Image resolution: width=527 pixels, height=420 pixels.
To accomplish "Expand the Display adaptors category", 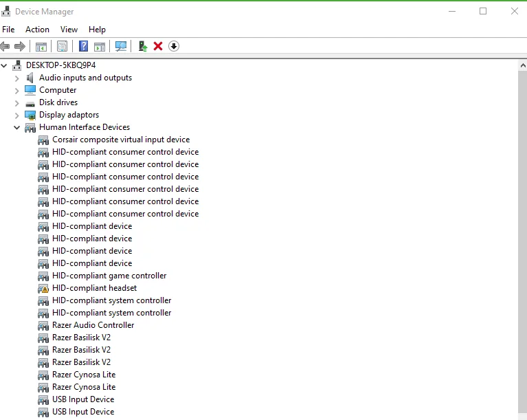I will point(16,115).
